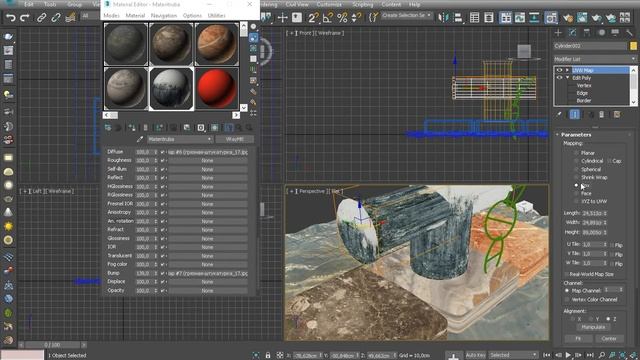Viewport: 640px width, 360px height.
Task: Click Show Shaded Material in Viewport icon
Action: click(215, 128)
